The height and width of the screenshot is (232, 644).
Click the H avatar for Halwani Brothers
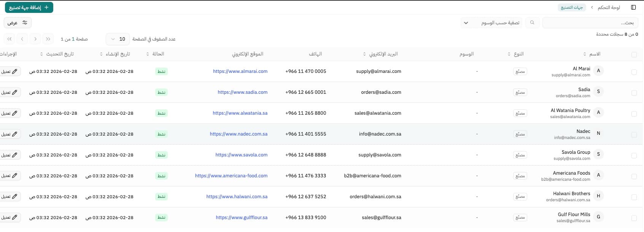pos(598,196)
